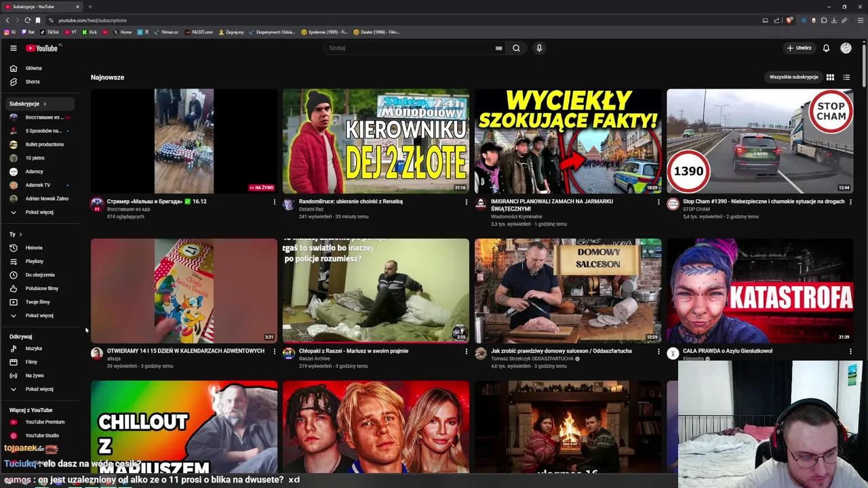The height and width of the screenshot is (488, 868).
Task: Click the bookmark icon in the address bar
Action: (x=38, y=20)
